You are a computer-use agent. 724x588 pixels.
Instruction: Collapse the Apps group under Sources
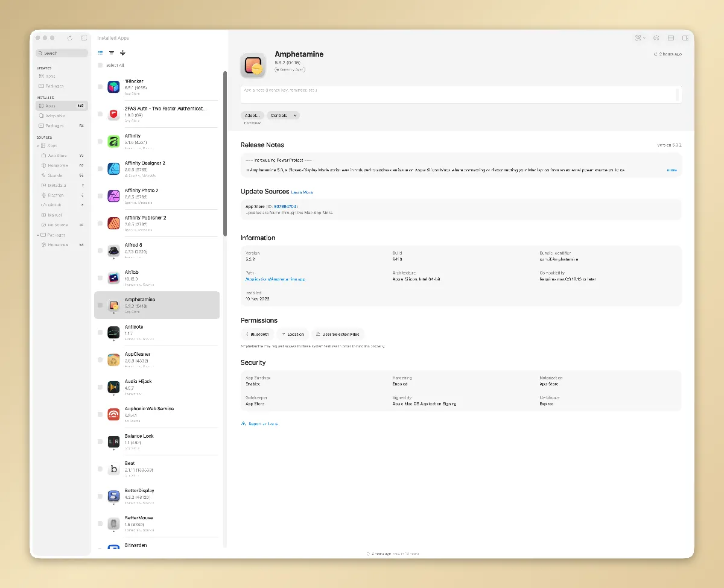pos(38,145)
